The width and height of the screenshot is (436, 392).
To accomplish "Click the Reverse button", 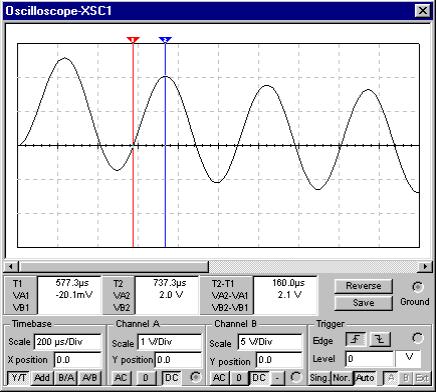I will [363, 286].
